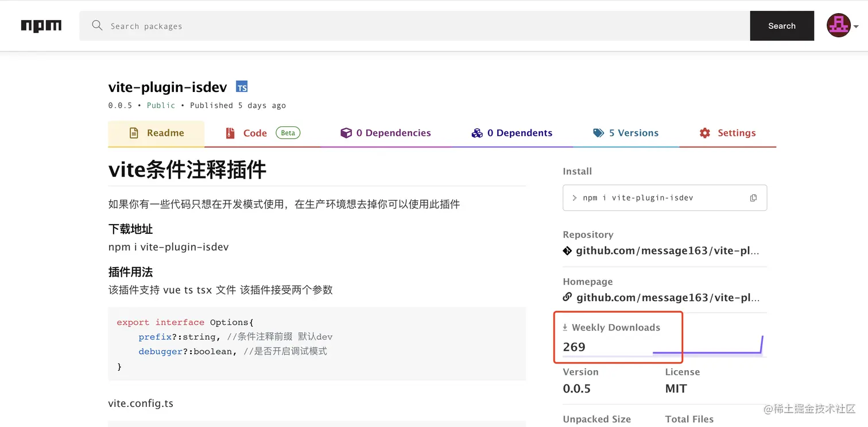Viewport: 868px width, 427px height.
Task: Click the vite条件注释插件 heading
Action: pyautogui.click(x=187, y=170)
